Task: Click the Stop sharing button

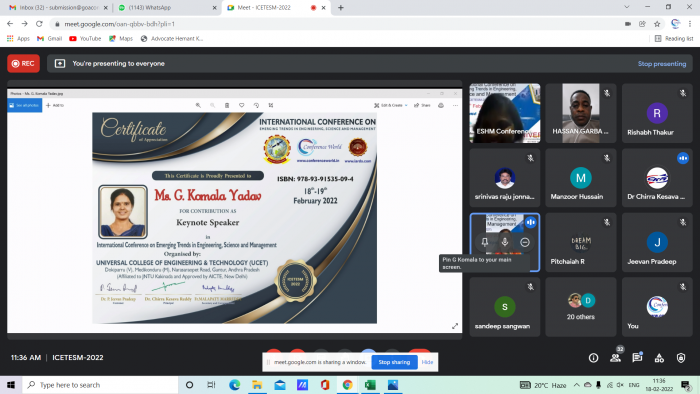Action: (x=394, y=362)
